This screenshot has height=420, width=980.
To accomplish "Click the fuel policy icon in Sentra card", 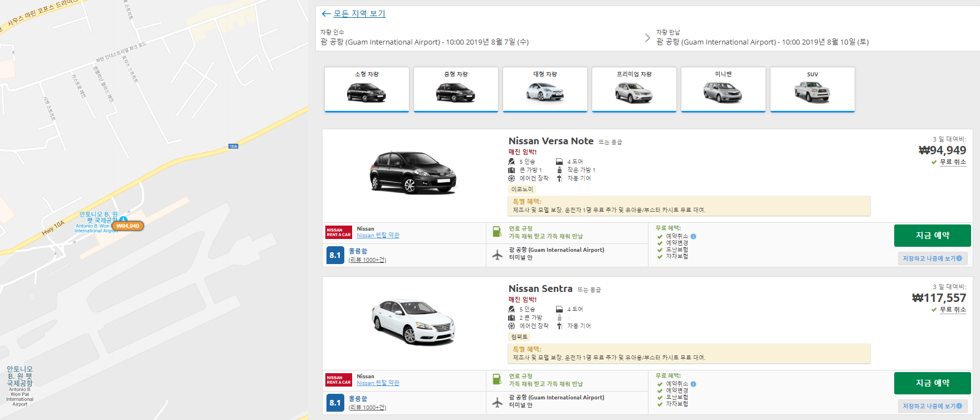I will coord(497,379).
